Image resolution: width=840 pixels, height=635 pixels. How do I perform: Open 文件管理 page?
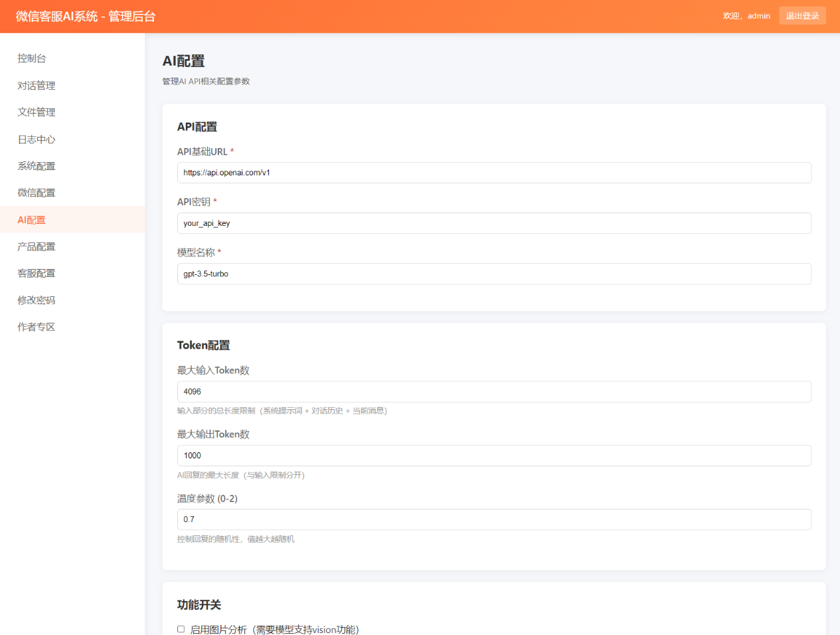tap(37, 112)
